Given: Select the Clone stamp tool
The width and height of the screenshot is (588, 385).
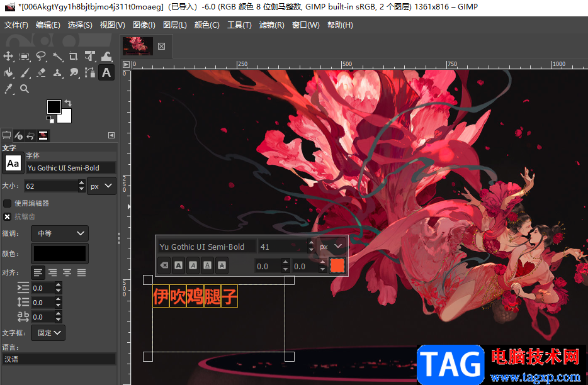Looking at the screenshot, I should click(57, 73).
